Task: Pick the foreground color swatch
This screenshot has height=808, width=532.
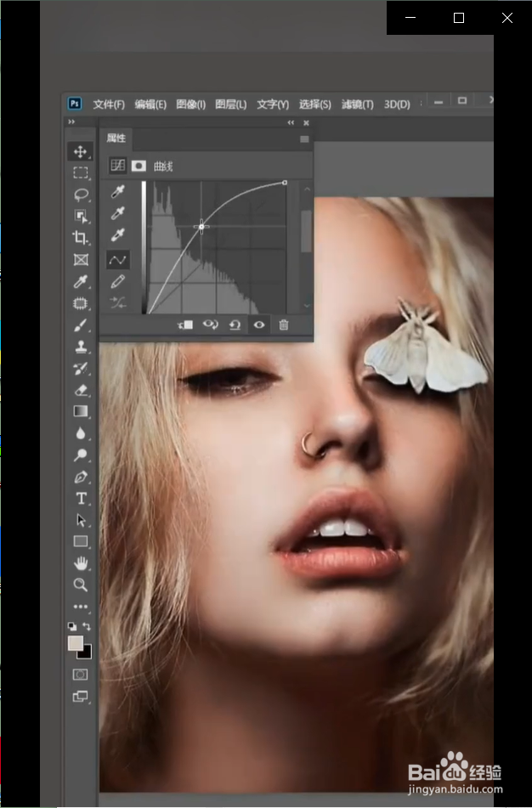Action: 76,643
